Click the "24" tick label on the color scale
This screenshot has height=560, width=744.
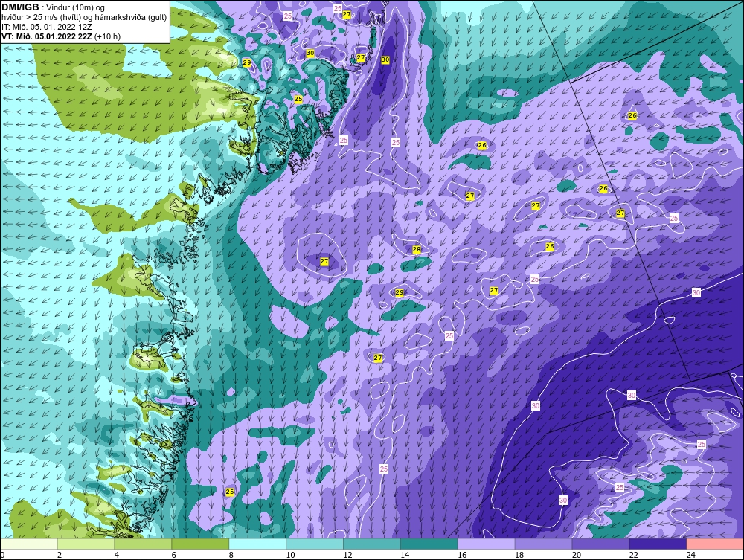(691, 555)
